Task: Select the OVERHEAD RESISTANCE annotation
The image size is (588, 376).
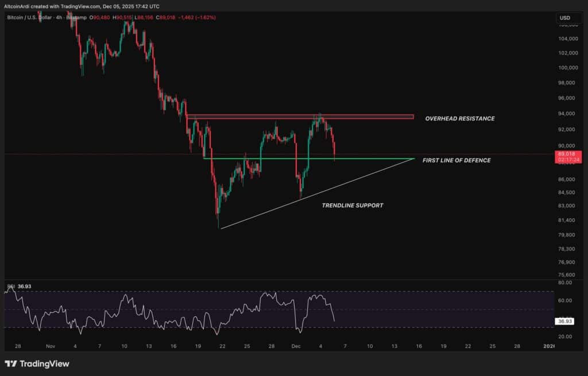Action: (x=460, y=118)
